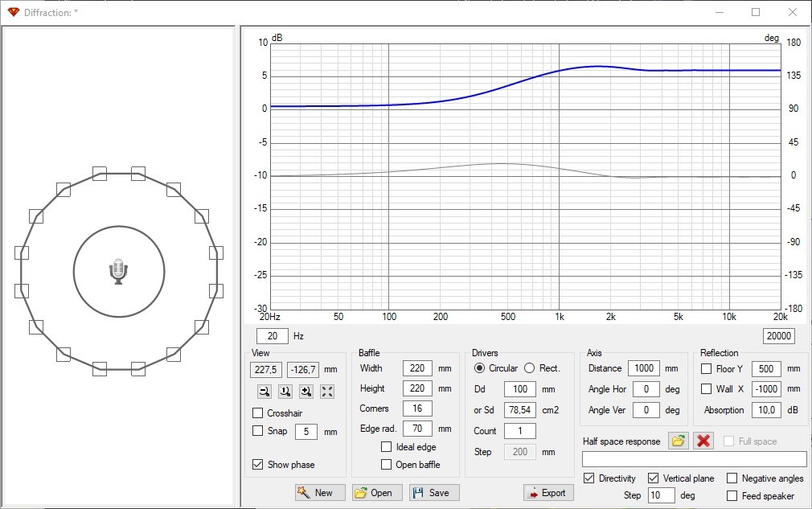This screenshot has width=812, height=509.
Task: Click the Floor Y distance field
Action: tap(766, 368)
